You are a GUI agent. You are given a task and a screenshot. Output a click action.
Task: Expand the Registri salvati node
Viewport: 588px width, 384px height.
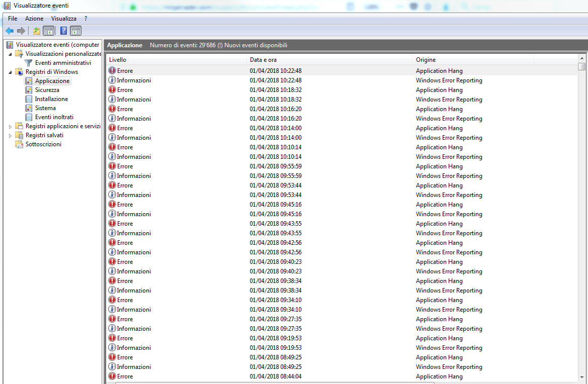point(10,135)
